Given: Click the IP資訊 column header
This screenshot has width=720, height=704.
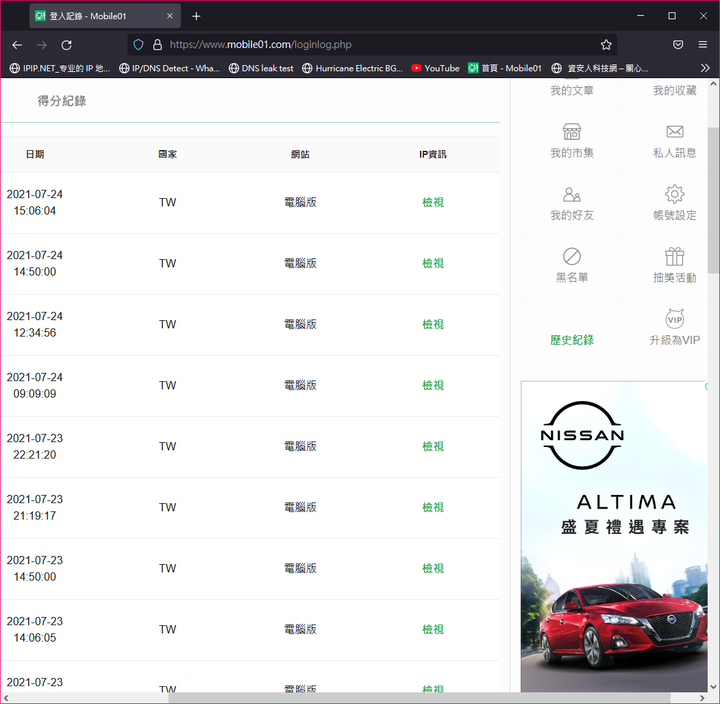Looking at the screenshot, I should [433, 154].
